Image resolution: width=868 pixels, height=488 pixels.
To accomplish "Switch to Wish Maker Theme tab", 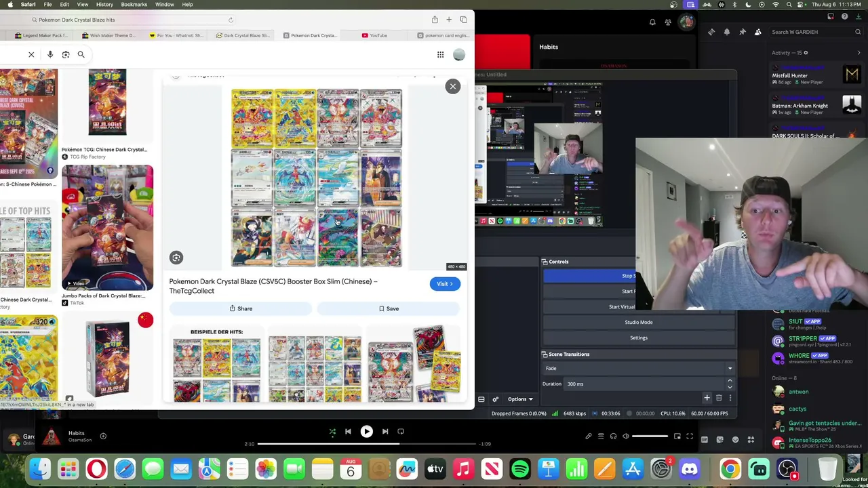I will pyautogui.click(x=108, y=35).
